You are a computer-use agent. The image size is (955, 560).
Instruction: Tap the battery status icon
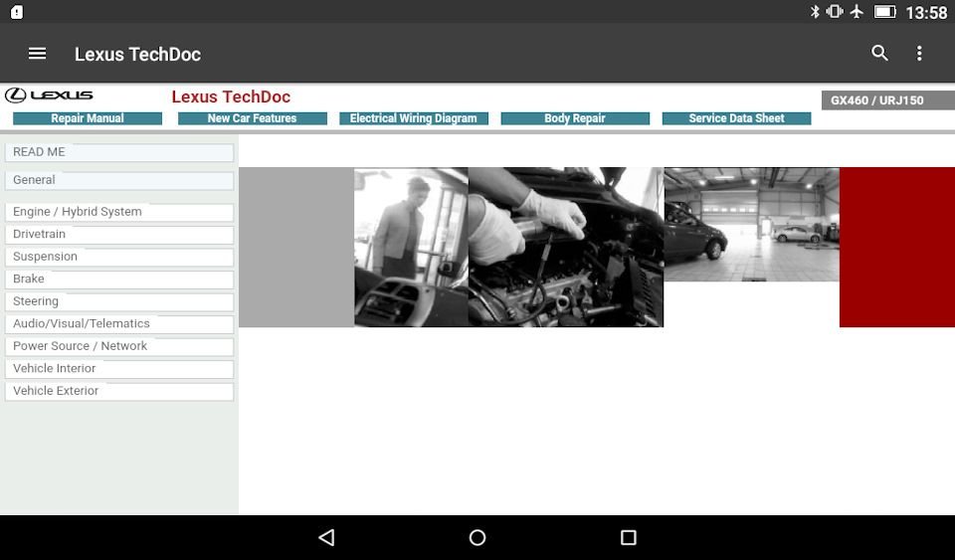885,12
